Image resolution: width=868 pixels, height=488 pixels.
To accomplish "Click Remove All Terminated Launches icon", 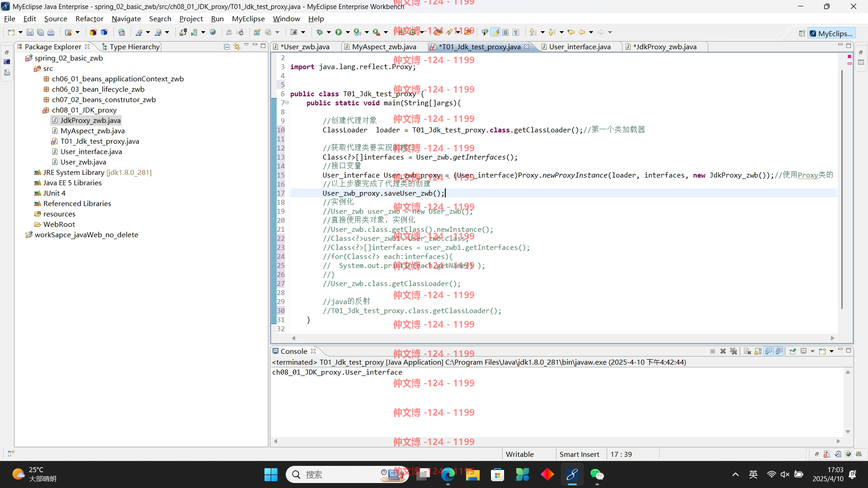I will 733,351.
